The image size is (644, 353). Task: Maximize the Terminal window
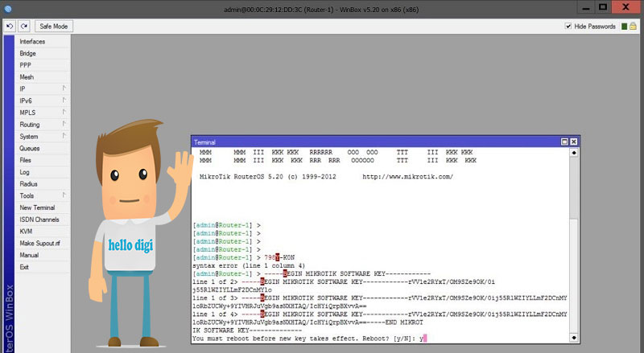[565, 142]
